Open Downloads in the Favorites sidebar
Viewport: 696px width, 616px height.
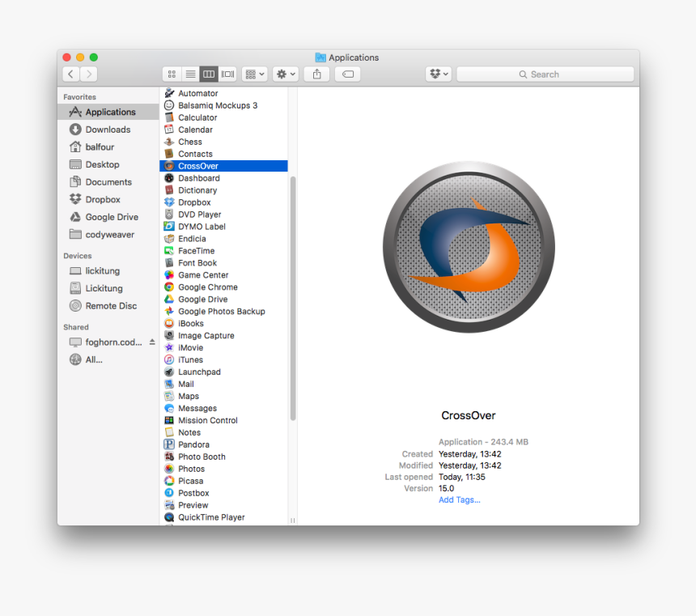pos(108,130)
